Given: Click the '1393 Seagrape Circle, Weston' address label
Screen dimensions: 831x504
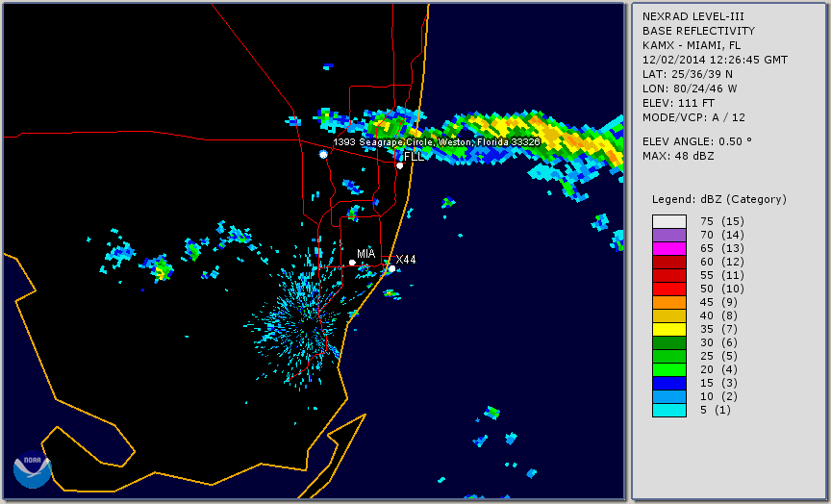Looking at the screenshot, I should point(437,142).
